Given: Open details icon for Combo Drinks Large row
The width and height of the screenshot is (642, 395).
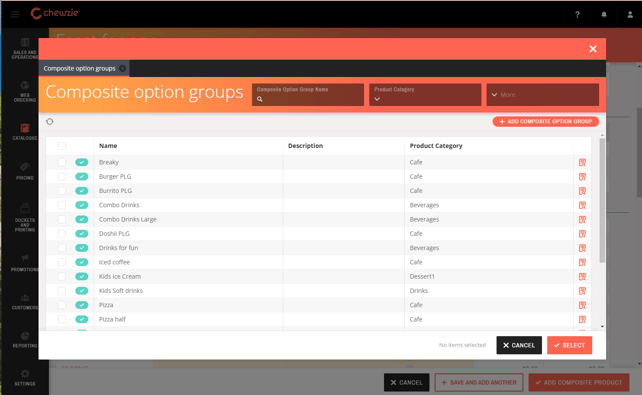Looking at the screenshot, I should click(x=582, y=220).
